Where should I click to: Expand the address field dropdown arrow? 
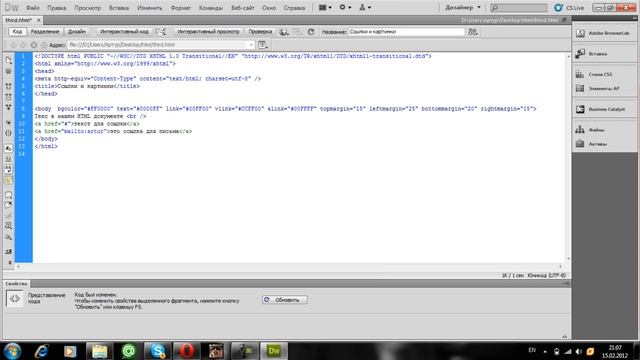(x=251, y=44)
